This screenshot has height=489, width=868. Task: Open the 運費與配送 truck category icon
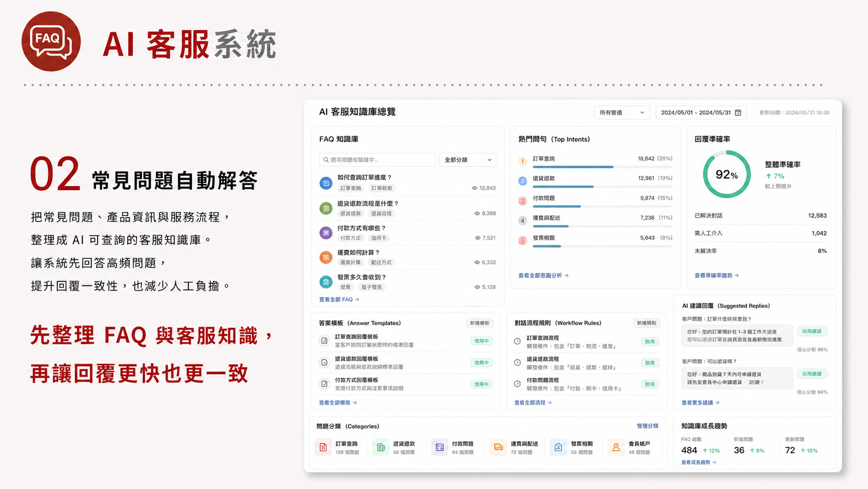498,447
